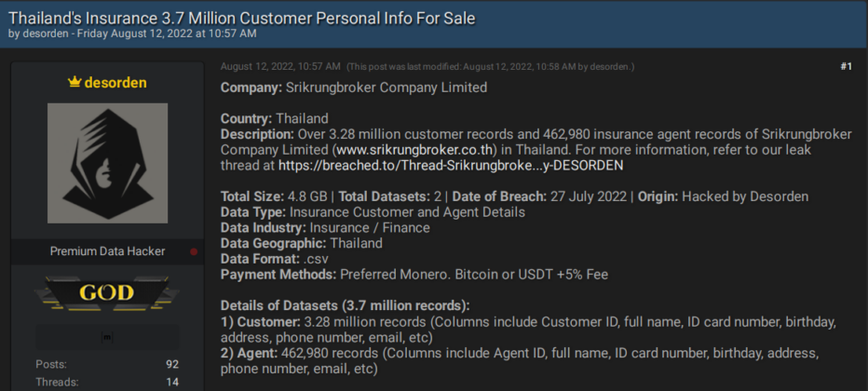
Task: Click desorden in the thread byline
Action: pos(47,34)
